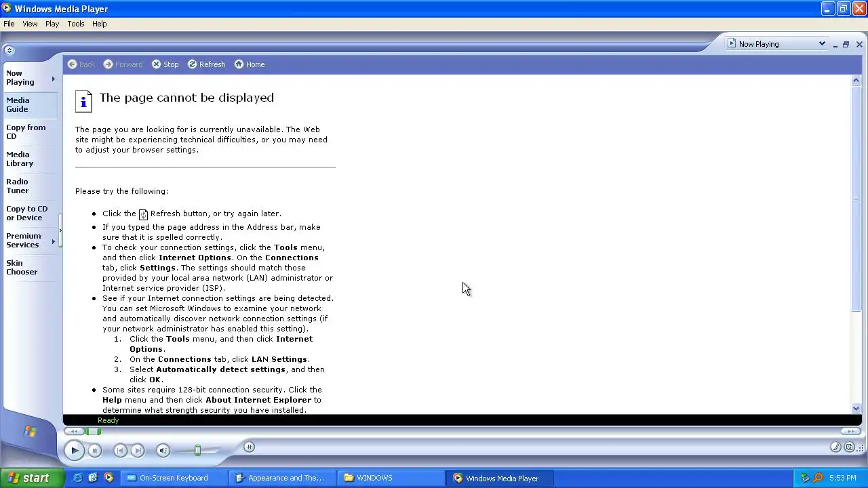Click the rewind button on seek bar
Screen dimensions: 868x488
coord(73,432)
